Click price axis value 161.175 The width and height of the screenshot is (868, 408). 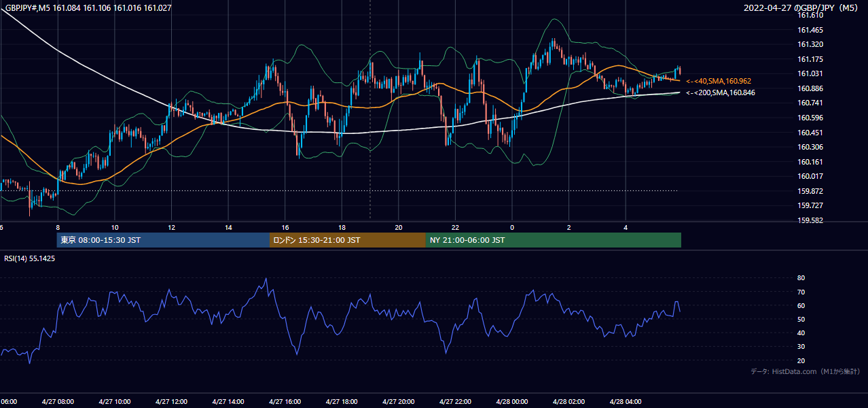810,59
